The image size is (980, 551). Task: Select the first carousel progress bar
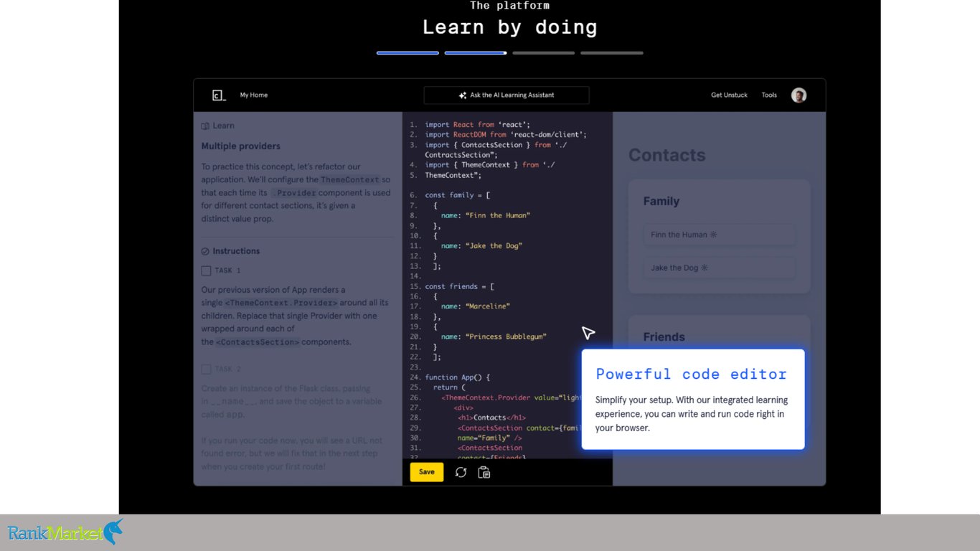[x=407, y=53]
